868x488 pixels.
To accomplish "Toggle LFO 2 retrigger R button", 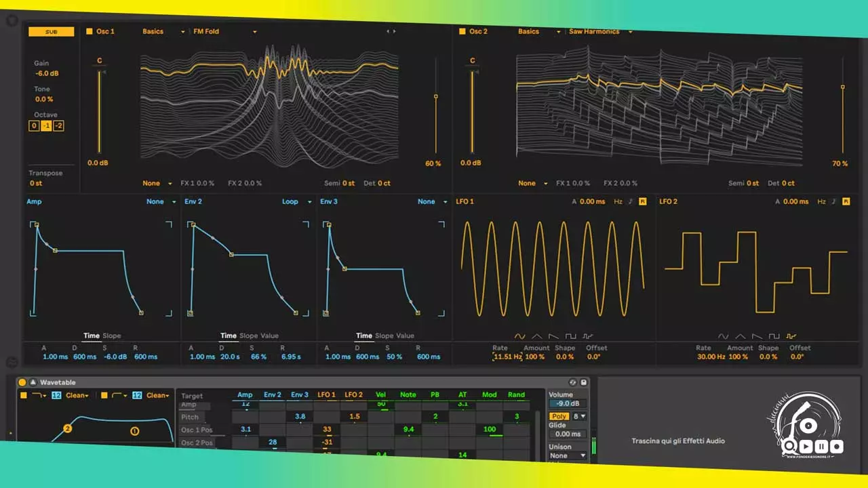I will click(846, 202).
